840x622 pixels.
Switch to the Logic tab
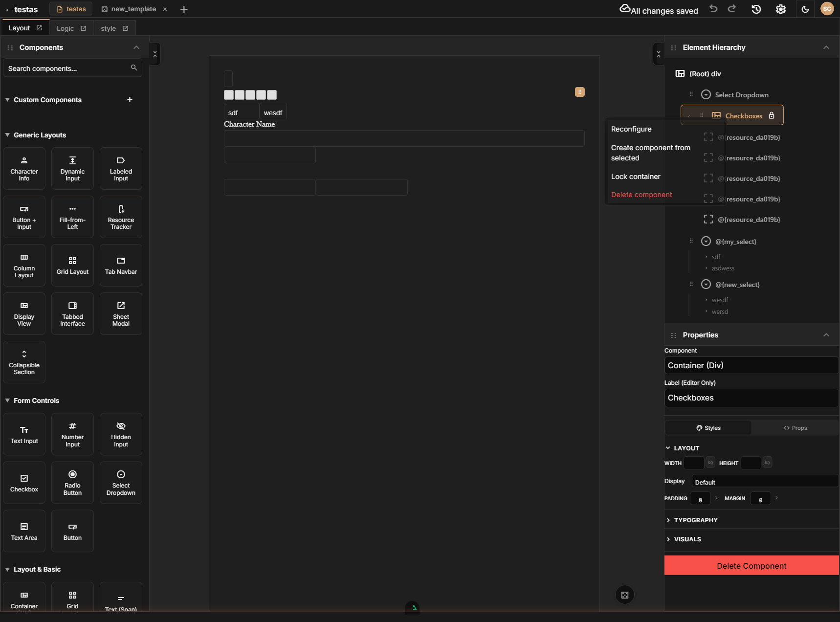tap(65, 28)
